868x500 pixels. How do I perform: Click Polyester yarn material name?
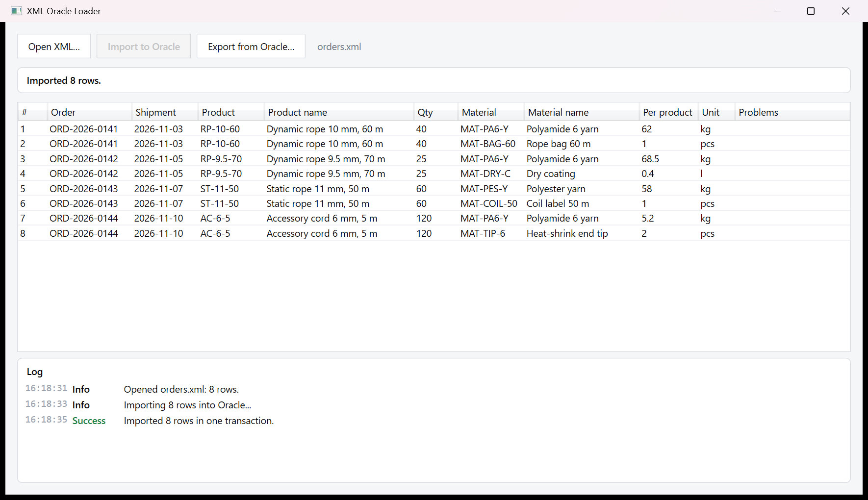pos(556,189)
